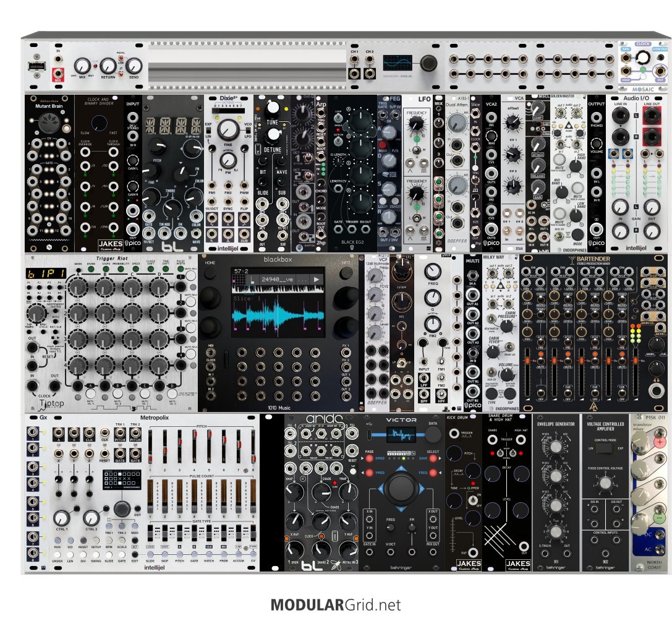Click the MSK 011 pink plus button
This screenshot has width=672, height=618.
659,442
